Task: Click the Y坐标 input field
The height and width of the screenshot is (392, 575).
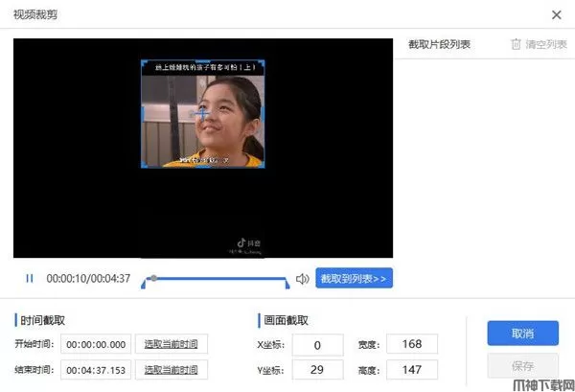Action: pyautogui.click(x=317, y=370)
